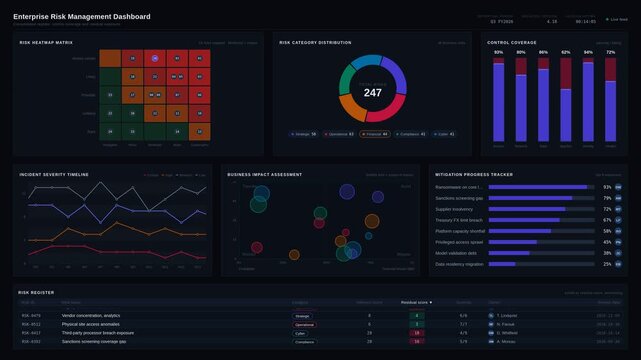Click the Ransomware on core progress bar
This screenshot has width=641, height=360.
pos(541,187)
